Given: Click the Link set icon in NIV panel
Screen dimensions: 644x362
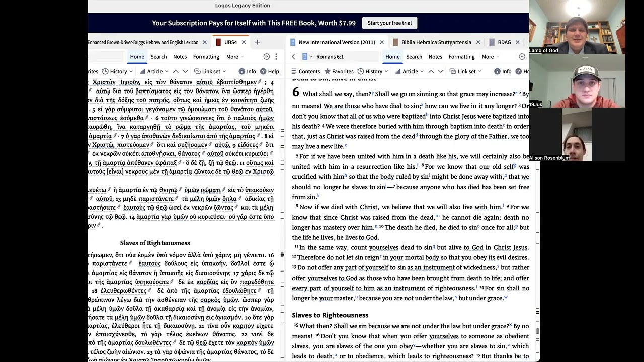Looking at the screenshot, I should point(453,71).
